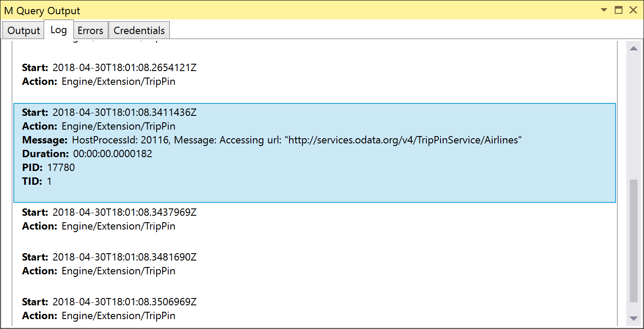The image size is (644, 329).
Task: Switch to the Output tab
Action: 23,31
